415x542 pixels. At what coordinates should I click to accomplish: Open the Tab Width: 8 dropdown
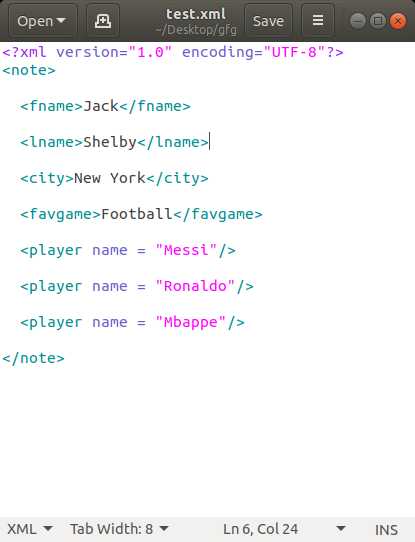click(119, 529)
